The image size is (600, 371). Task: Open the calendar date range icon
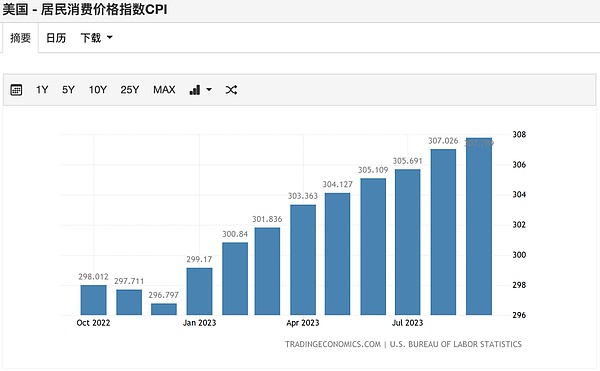click(16, 90)
